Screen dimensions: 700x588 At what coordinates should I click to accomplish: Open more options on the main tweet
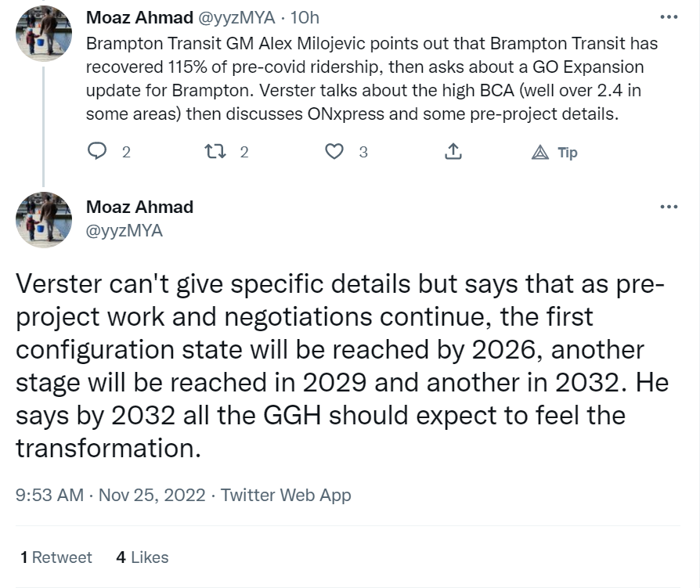pyautogui.click(x=668, y=207)
